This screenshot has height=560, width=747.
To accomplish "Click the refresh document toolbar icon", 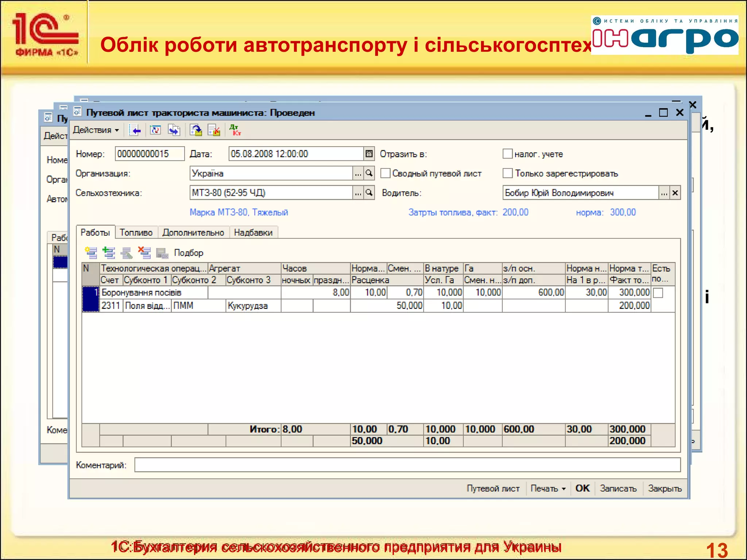I will click(156, 130).
